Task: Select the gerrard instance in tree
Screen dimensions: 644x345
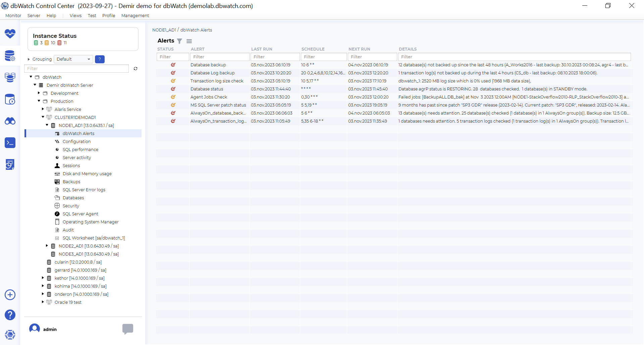Action: (x=80, y=270)
